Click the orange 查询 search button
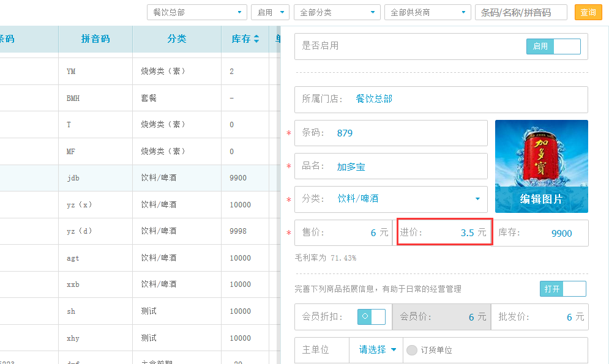 [588, 12]
